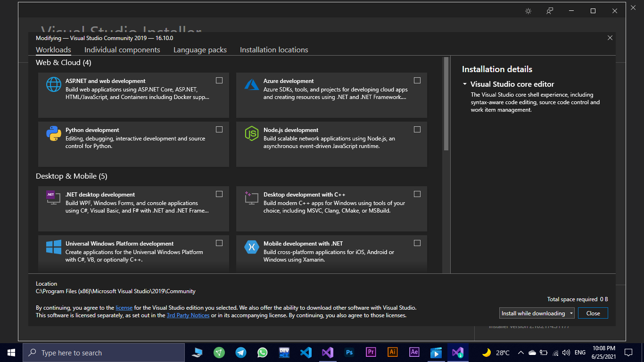Click the Node.js hexagon icon

pos(252,133)
